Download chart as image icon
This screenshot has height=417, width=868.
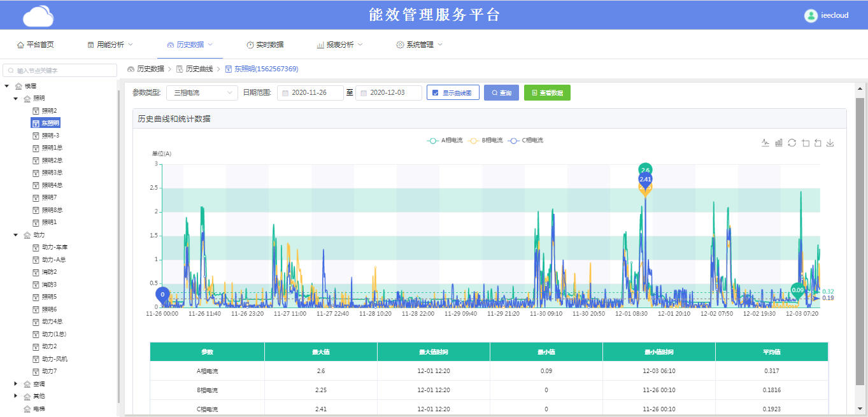click(830, 143)
